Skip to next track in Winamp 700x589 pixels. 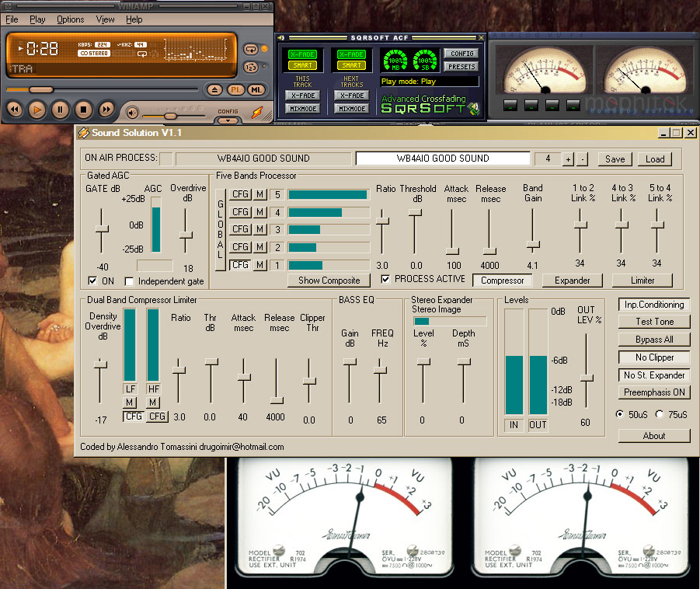click(106, 110)
